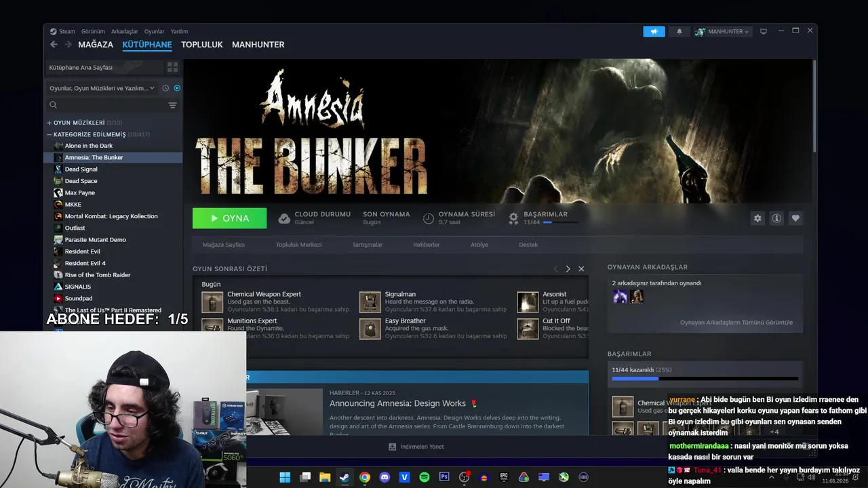This screenshot has height=488, width=868.
Task: Open the announcements megaphone icon
Action: 654,31
